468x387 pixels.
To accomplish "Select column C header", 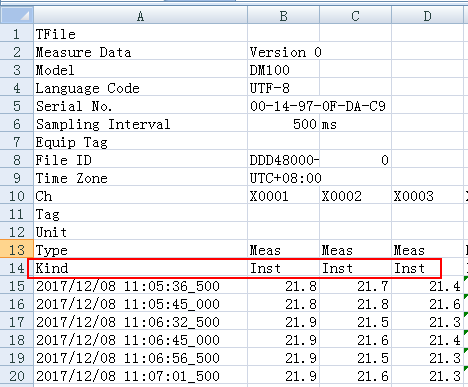I will click(x=355, y=16).
